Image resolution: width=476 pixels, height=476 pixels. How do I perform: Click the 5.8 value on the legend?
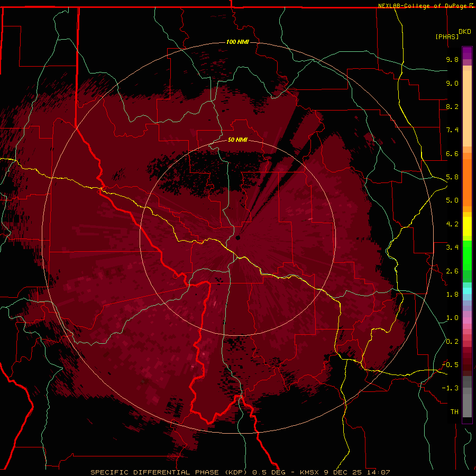click(x=452, y=177)
